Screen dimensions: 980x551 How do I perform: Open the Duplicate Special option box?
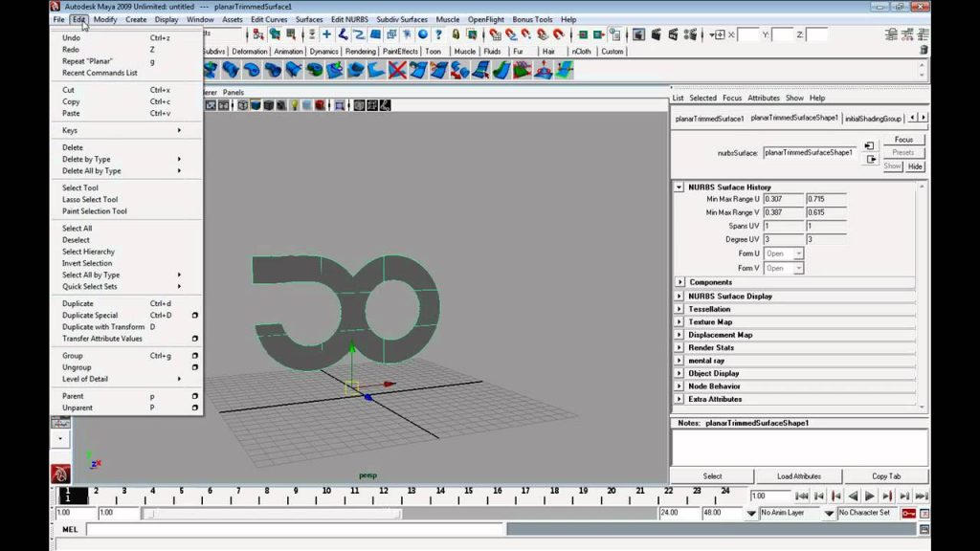click(x=195, y=316)
